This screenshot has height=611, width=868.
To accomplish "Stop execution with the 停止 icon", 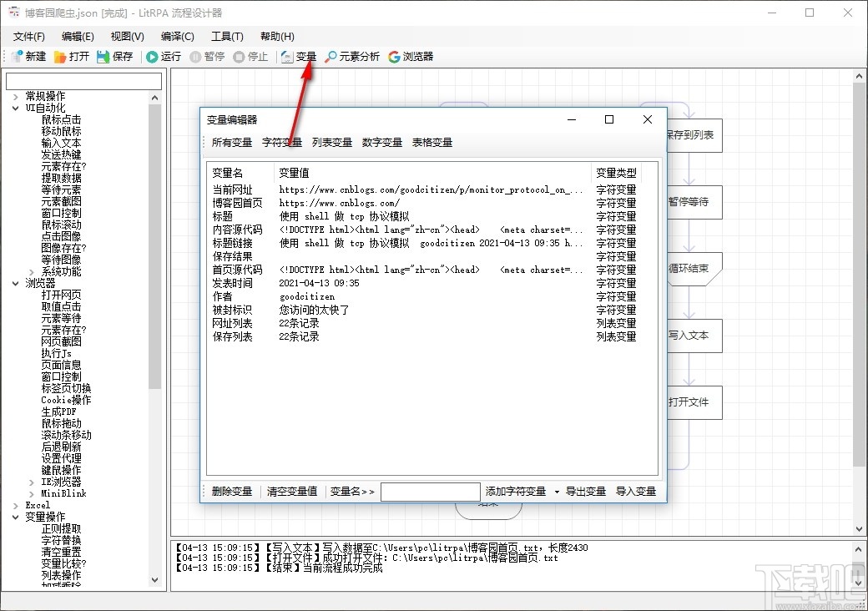I will pos(252,56).
